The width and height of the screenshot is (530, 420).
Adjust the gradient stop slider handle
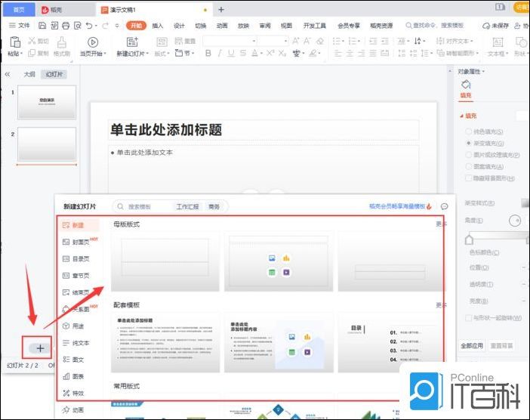point(469,239)
